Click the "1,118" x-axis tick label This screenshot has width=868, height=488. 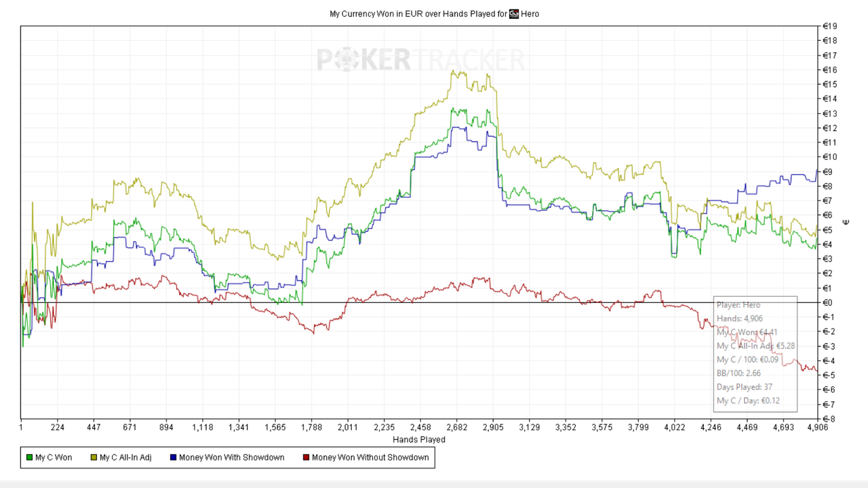click(x=203, y=428)
